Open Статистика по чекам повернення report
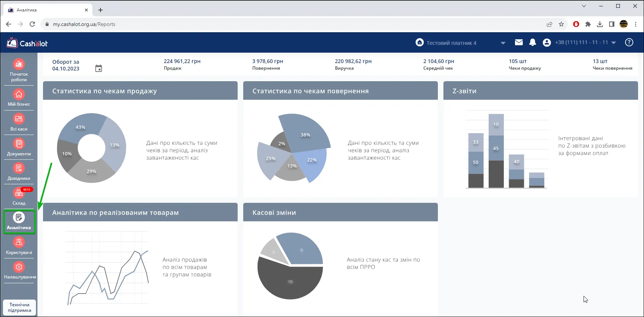This screenshot has height=317, width=644. tap(340, 91)
